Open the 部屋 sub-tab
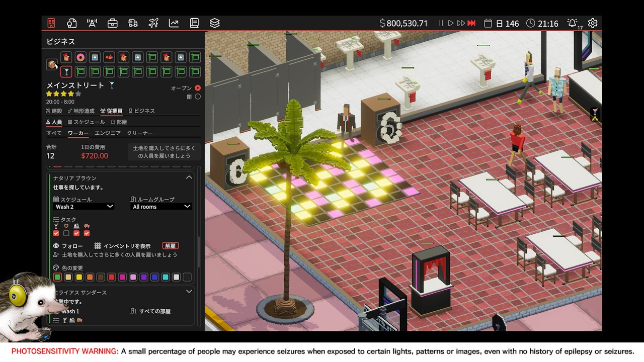Viewport: 644px width, 362px height. [x=118, y=122]
